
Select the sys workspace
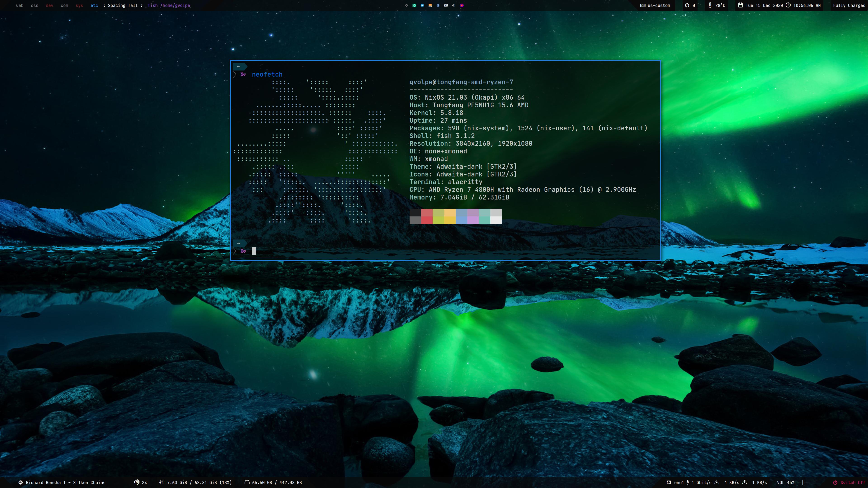[79, 5]
